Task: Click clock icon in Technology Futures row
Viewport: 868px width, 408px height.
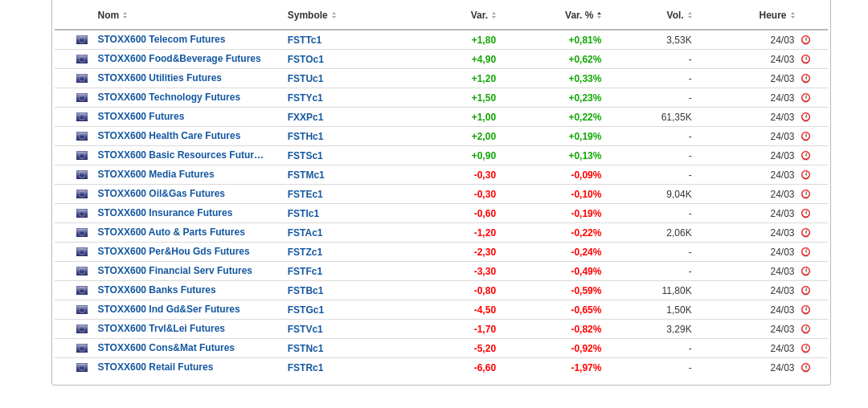Action: (805, 97)
